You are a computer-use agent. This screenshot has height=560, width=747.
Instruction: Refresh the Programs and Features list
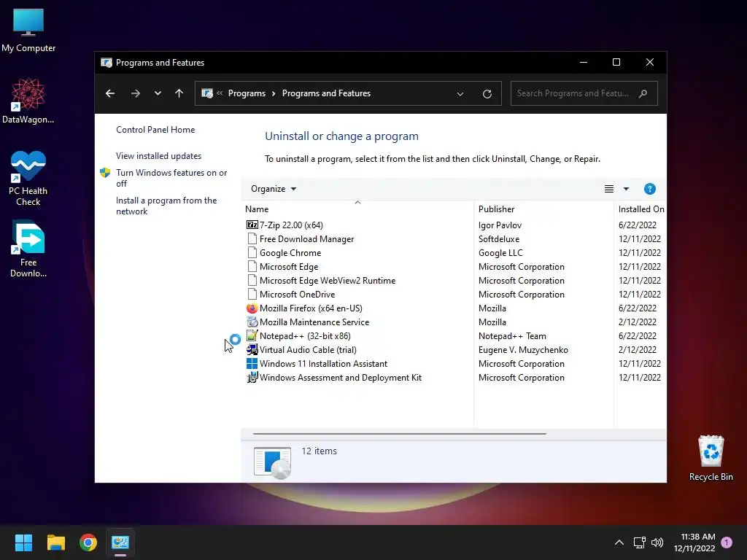[487, 94]
